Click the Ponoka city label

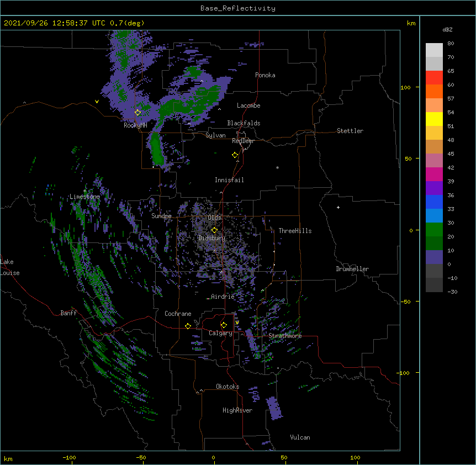click(265, 75)
